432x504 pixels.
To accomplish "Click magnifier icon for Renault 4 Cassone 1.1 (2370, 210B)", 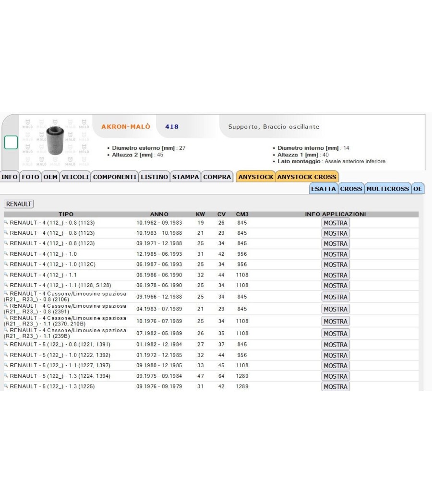I will [6, 318].
